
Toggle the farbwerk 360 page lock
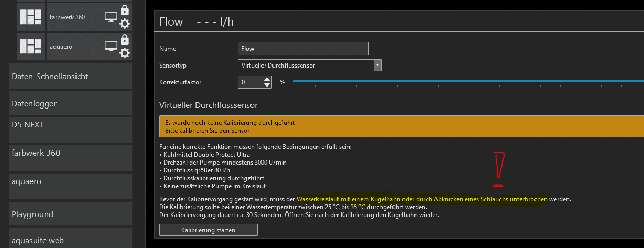[125, 10]
